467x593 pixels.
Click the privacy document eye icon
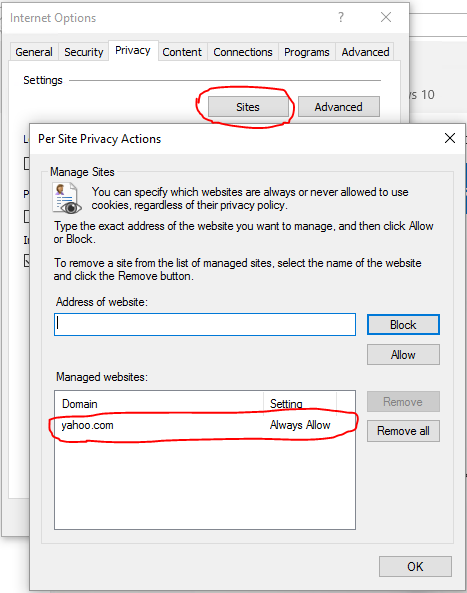pos(67,198)
